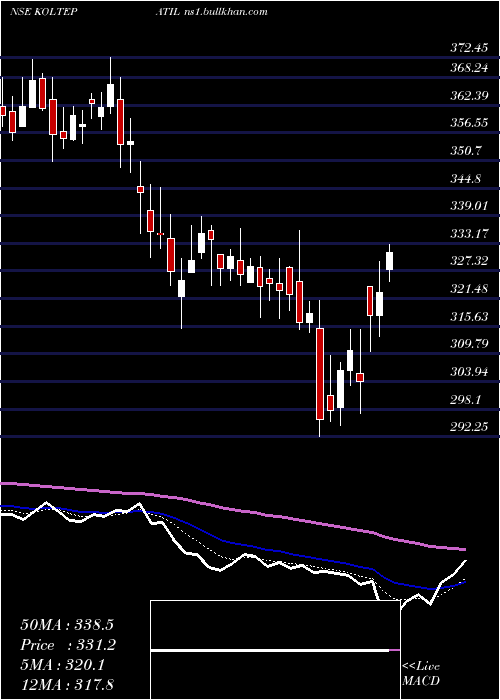The height and width of the screenshot is (700, 500).
Task: Click the NSE KOLTEPATIL chart title text
Action: click(94, 12)
